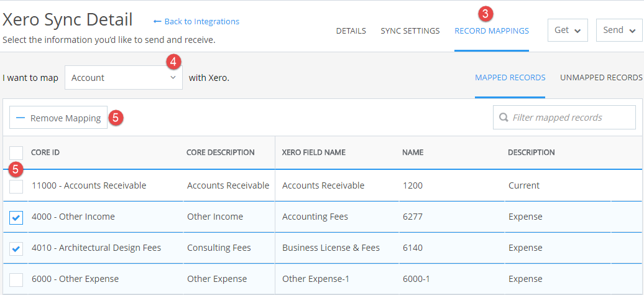The height and width of the screenshot is (295, 644).
Task: Click the 6140 name cell
Action: [413, 248]
